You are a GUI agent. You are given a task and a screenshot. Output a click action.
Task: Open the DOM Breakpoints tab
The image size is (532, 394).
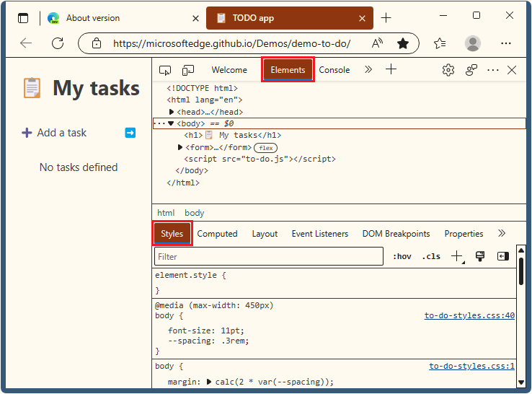click(396, 234)
